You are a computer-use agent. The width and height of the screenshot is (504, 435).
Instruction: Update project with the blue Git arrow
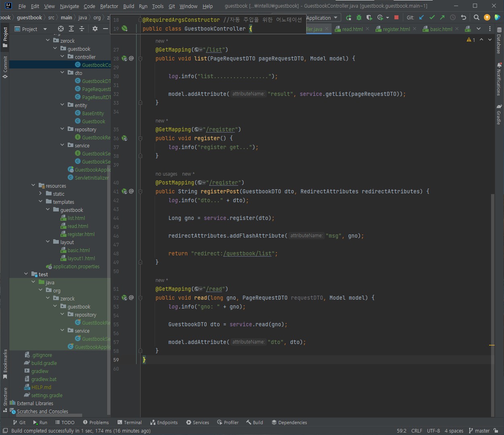(x=422, y=17)
